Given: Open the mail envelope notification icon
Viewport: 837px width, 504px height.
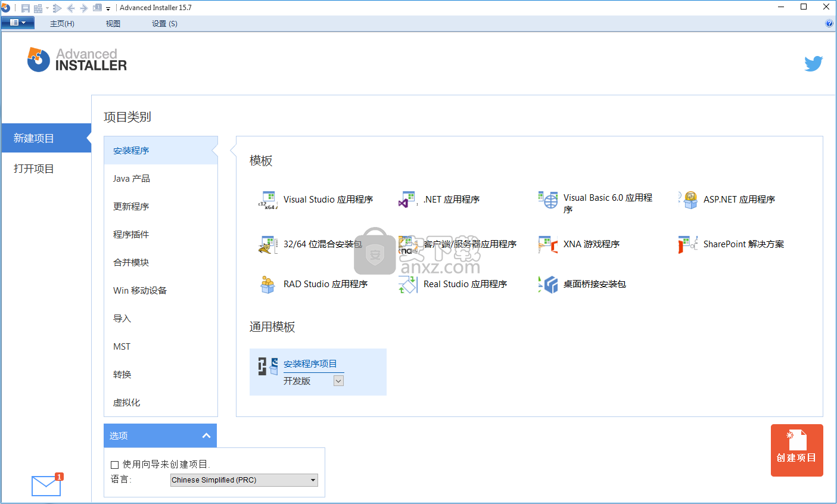Looking at the screenshot, I should click(x=46, y=485).
